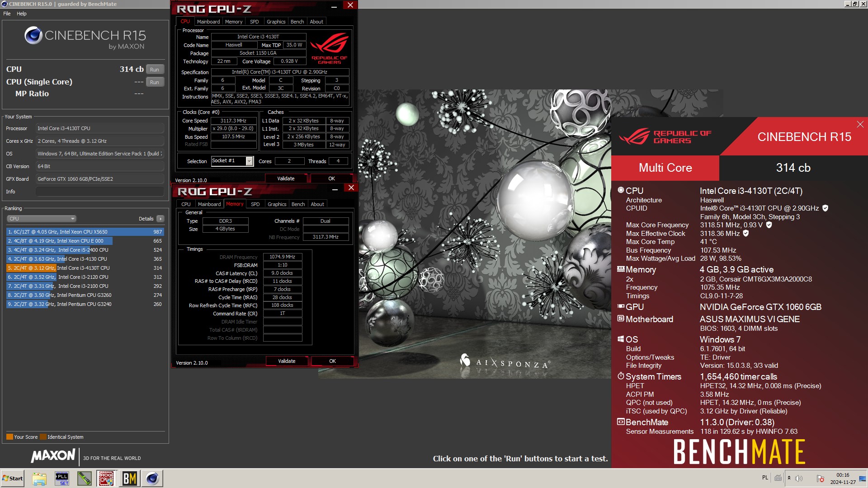Switch to ROG CPU-Z on the taskbar

pyautogui.click(x=106, y=479)
